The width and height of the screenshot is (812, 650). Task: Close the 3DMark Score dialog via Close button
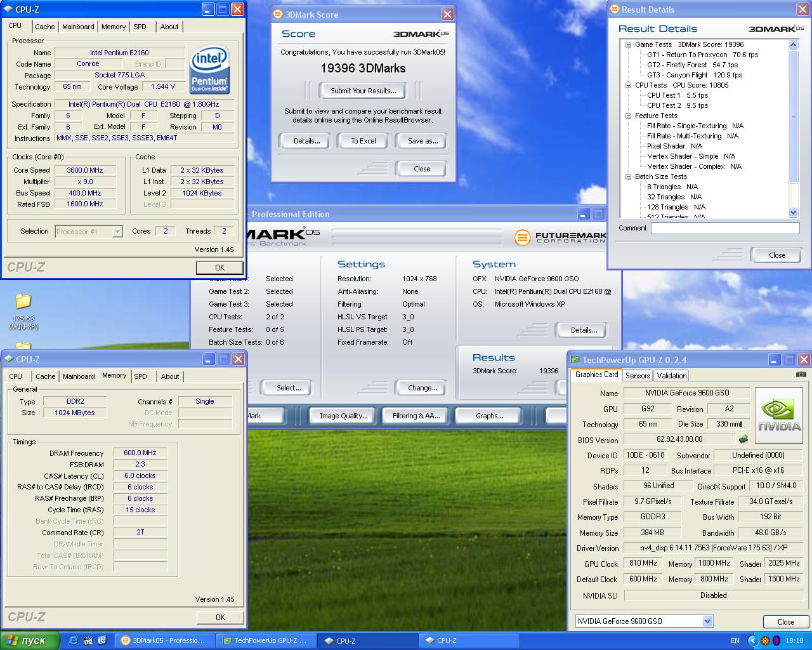422,169
